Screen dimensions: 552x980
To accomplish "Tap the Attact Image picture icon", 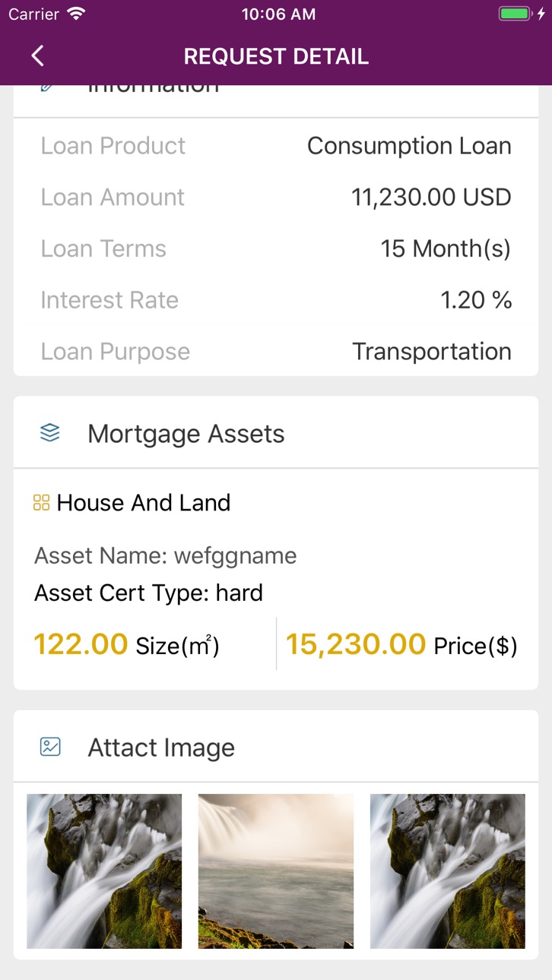I will (x=49, y=747).
